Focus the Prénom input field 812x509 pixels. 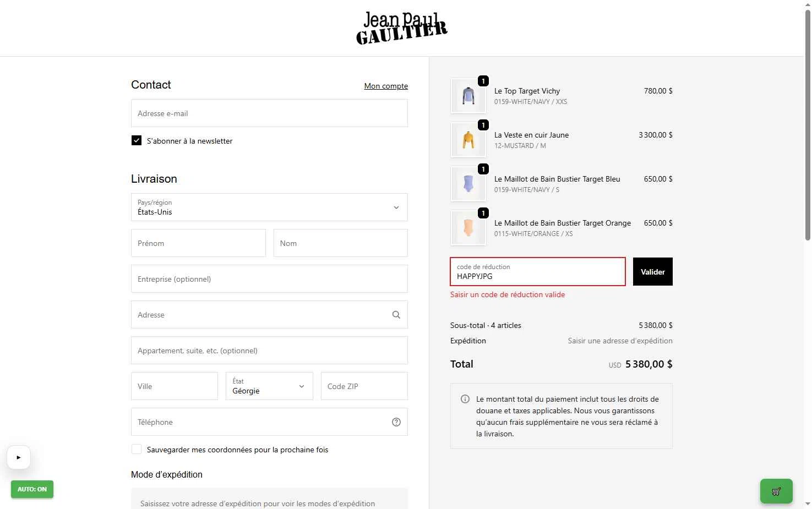(x=198, y=243)
